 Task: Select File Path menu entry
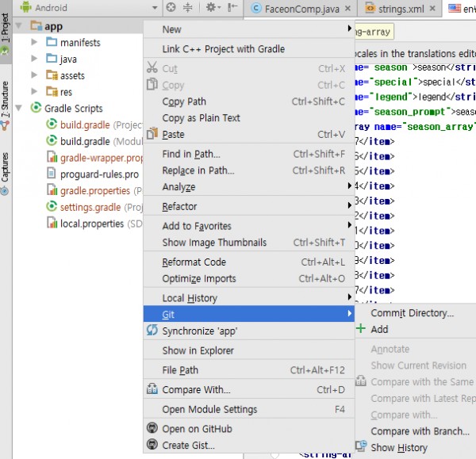tap(249, 370)
